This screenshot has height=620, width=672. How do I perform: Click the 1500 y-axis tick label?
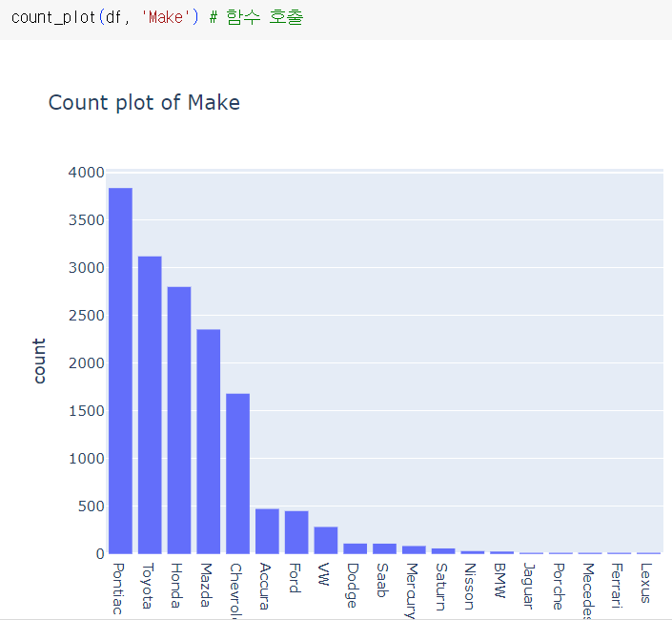86,411
